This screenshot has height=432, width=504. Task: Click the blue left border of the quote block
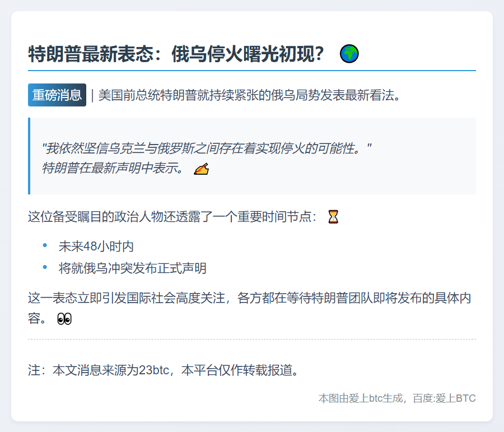[29, 156]
